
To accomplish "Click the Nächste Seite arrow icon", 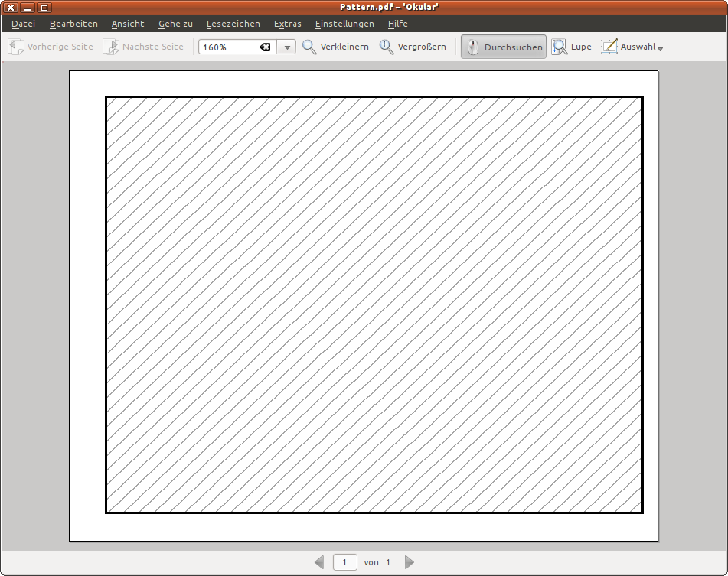I will coord(111,47).
